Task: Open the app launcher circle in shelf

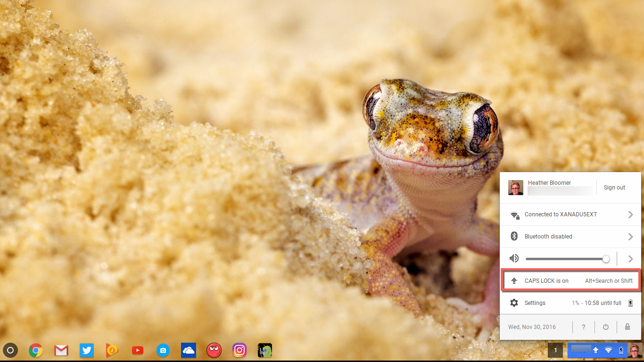Action: point(10,350)
